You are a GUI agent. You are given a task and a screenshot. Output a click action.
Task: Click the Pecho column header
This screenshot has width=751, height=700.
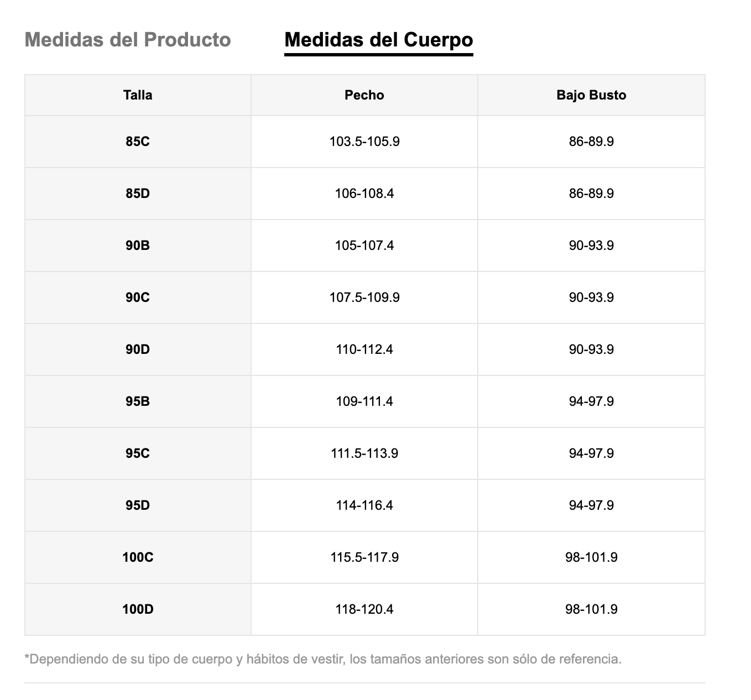click(364, 95)
